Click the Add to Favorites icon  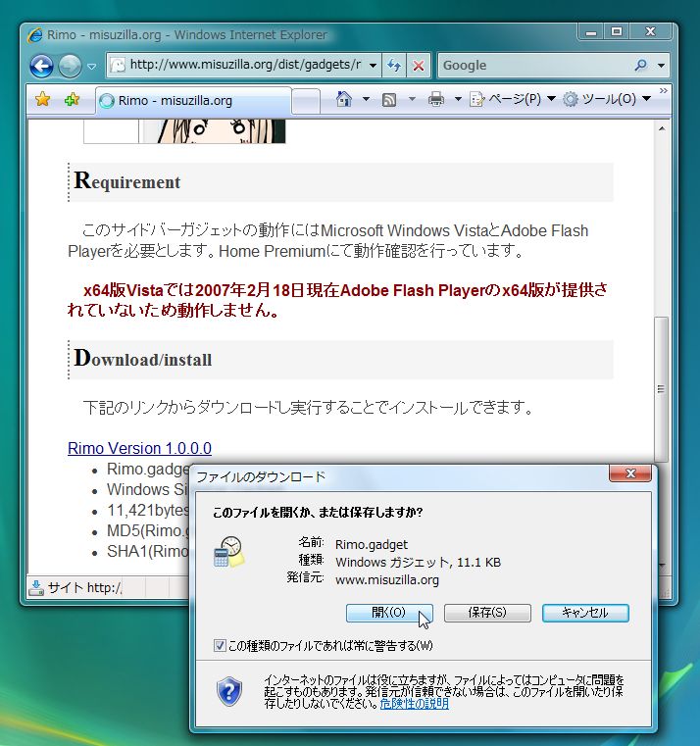72,100
